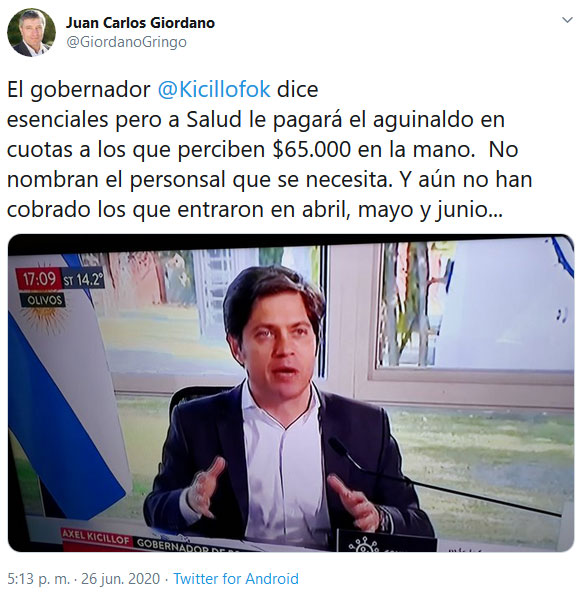
Task: Click the AXEL KICILLOF name banner
Action: coord(96,537)
